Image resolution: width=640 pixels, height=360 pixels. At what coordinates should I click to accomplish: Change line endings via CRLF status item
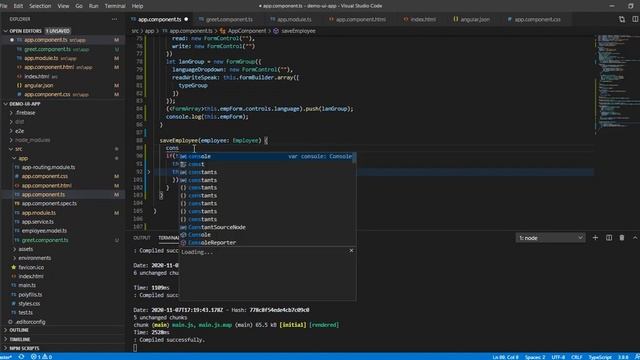point(577,357)
